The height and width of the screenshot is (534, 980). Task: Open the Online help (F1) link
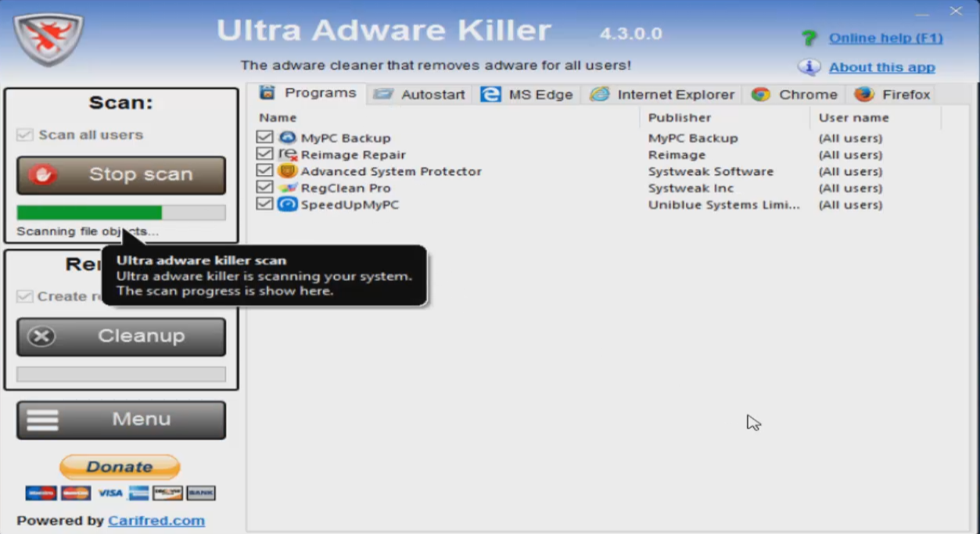click(x=886, y=38)
